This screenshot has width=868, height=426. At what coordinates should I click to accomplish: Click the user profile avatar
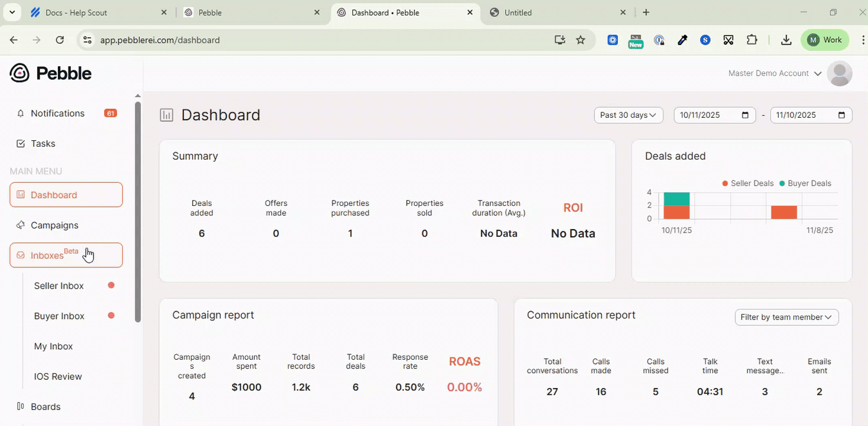pyautogui.click(x=839, y=73)
